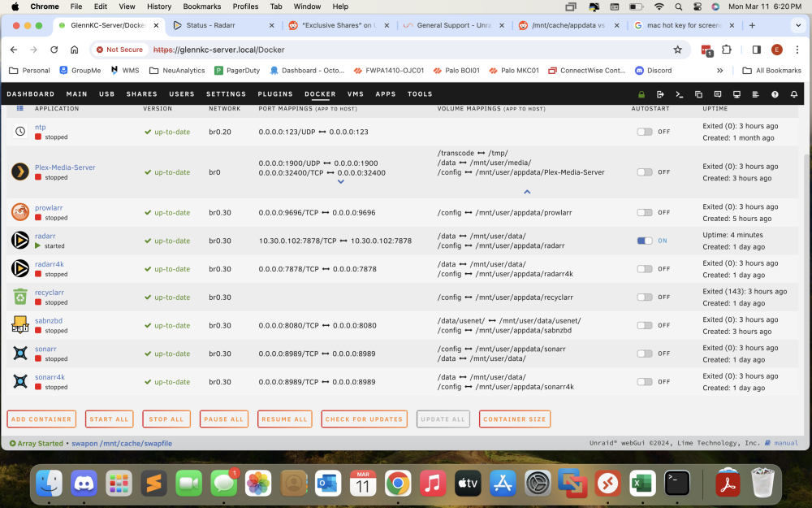Image resolution: width=812 pixels, height=508 pixels.
Task: Enable autostart for Plex-Media-Server
Action: tap(645, 172)
